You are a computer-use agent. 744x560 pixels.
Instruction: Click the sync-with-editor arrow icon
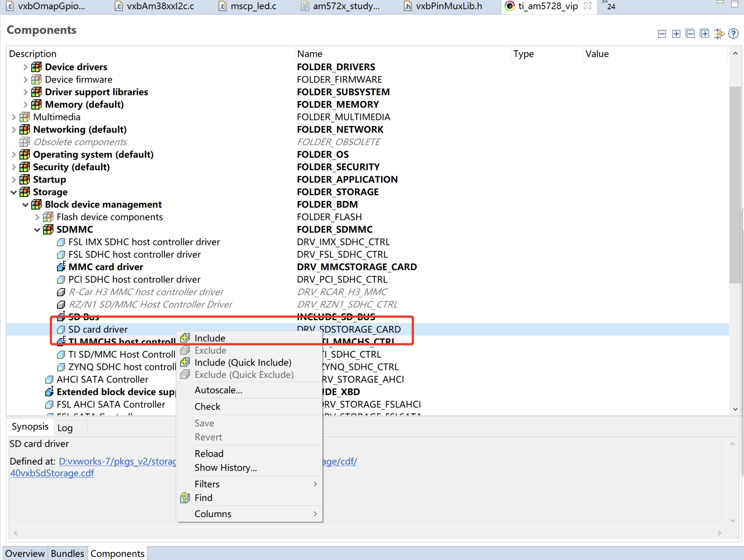pos(719,34)
